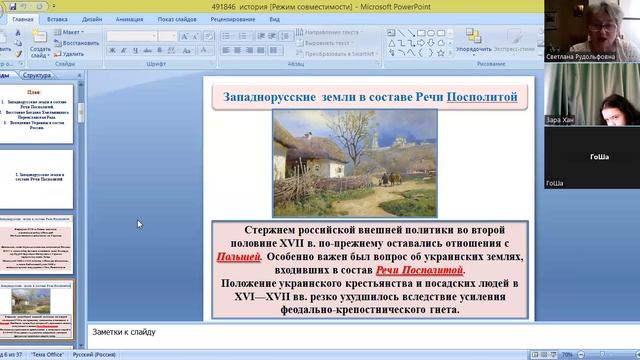
Task: Click the increase list level icon
Action: (272, 36)
